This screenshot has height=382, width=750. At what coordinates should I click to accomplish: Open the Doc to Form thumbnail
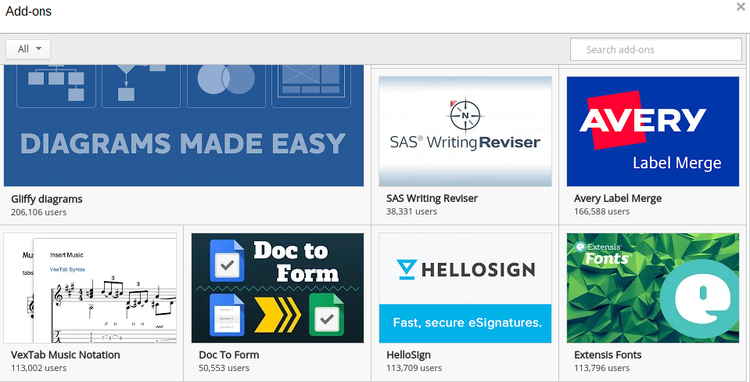pos(277,288)
